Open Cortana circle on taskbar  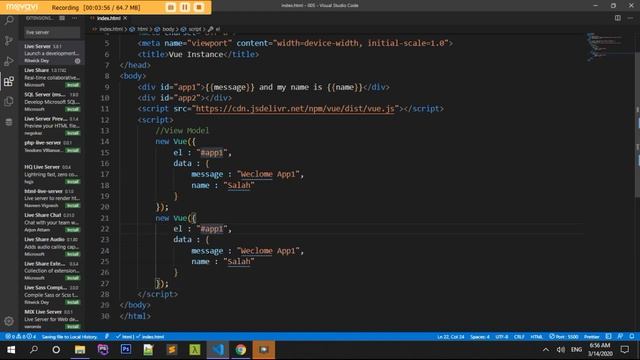pyautogui.click(x=56, y=350)
